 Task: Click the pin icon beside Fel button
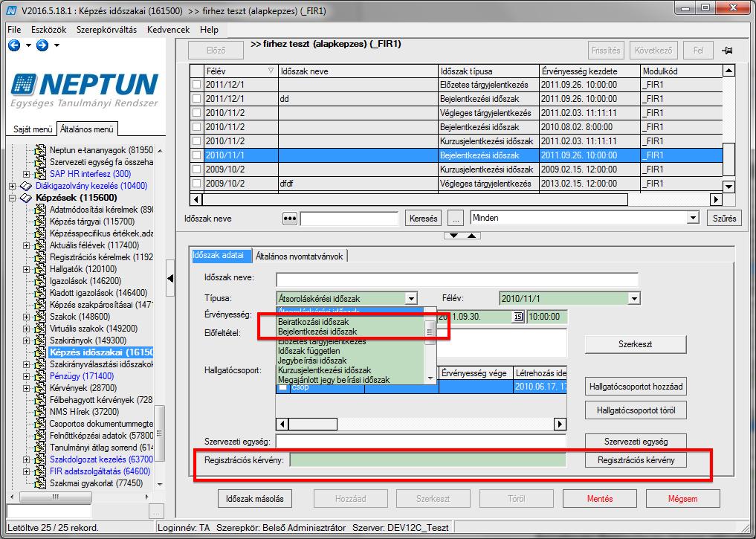coord(727,51)
